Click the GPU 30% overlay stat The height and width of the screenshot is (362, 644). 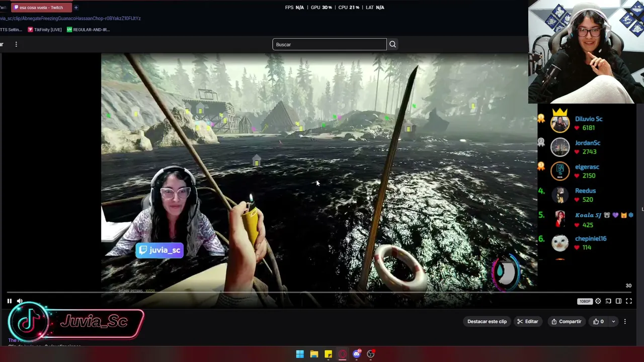point(321,8)
